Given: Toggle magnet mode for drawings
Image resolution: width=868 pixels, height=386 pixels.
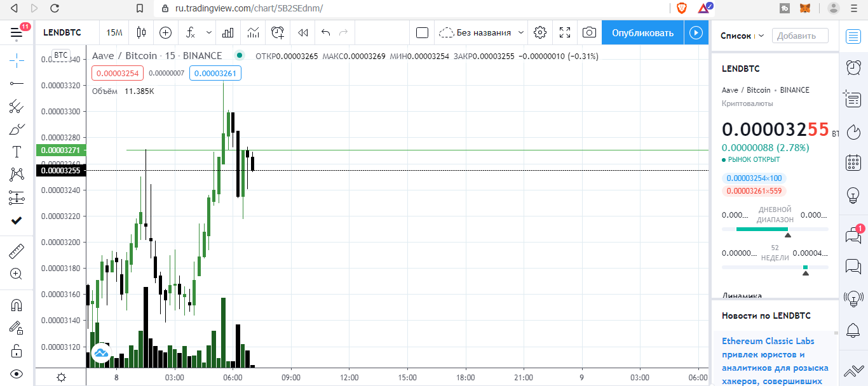Looking at the screenshot, I should 17,305.
